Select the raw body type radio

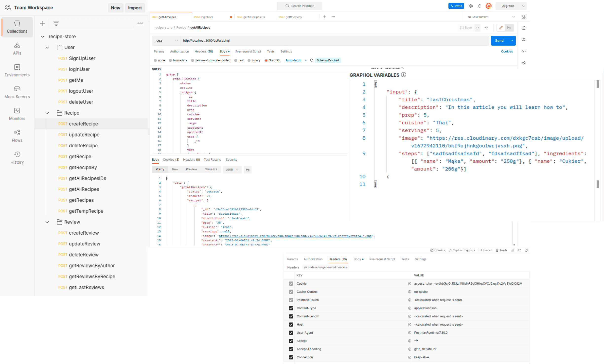(236, 60)
